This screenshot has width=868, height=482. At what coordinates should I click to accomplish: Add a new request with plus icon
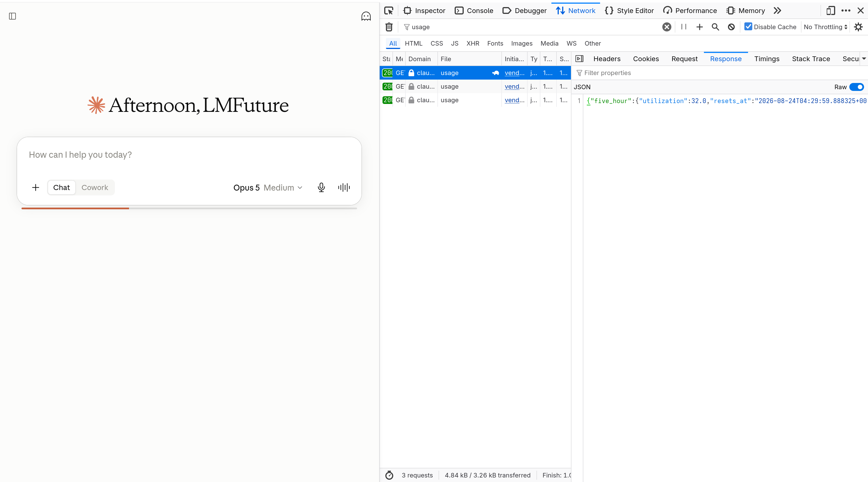pos(700,27)
